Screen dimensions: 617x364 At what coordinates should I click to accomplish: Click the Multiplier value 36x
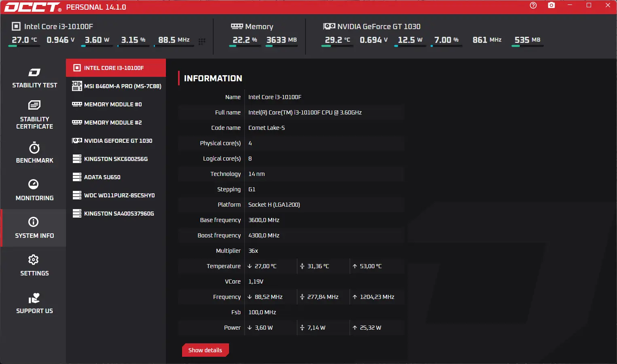(253, 251)
